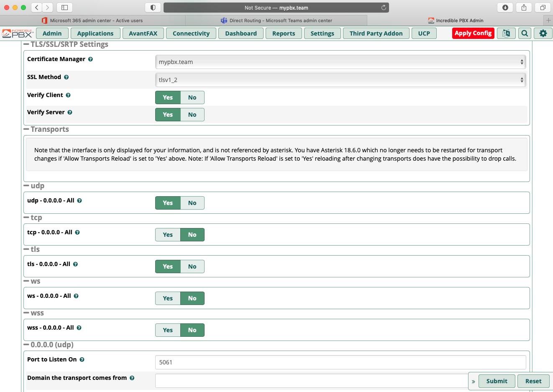Disable the udp 0.0.0.0 transport

[x=192, y=203]
